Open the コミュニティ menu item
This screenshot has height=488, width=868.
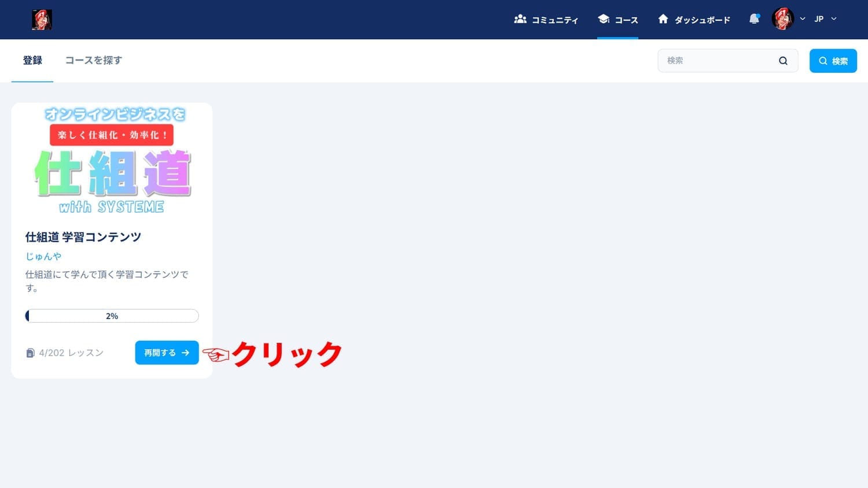coord(546,20)
